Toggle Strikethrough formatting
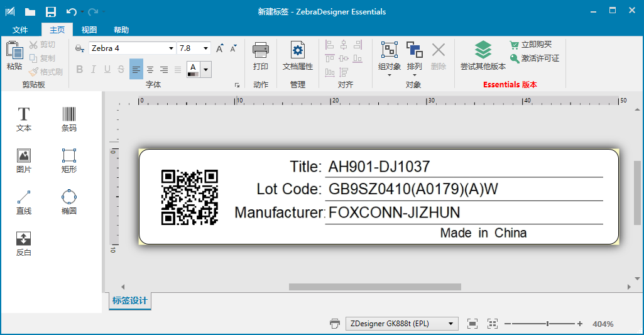644x335 pixels. (x=121, y=70)
